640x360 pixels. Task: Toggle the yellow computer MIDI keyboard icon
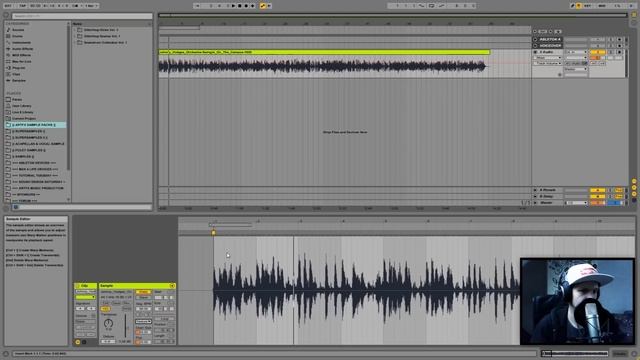[x=579, y=6]
